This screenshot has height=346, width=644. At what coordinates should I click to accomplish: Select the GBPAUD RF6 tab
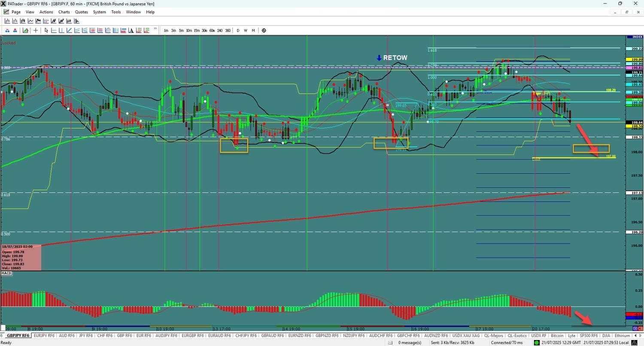(x=272, y=336)
